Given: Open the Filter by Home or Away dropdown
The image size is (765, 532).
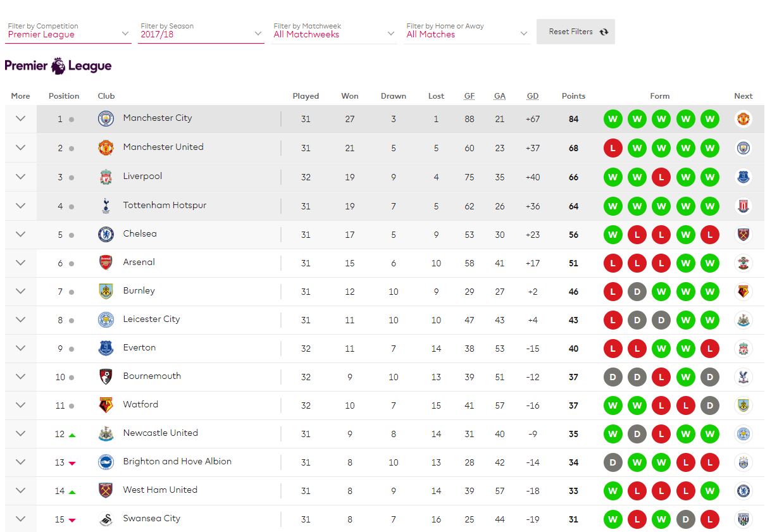Looking at the screenshot, I should click(x=467, y=32).
